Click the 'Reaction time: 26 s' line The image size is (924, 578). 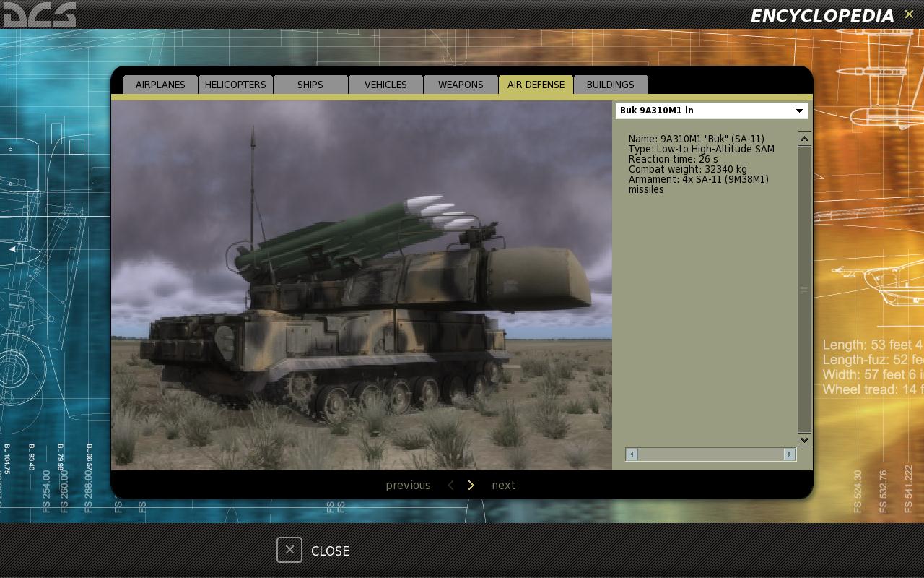click(x=673, y=159)
